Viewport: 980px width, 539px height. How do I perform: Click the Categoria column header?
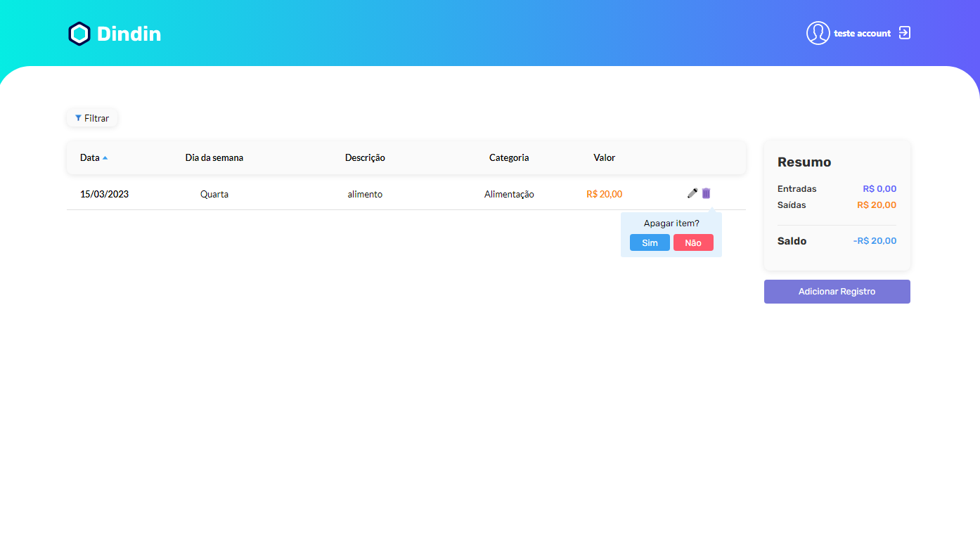(x=509, y=157)
